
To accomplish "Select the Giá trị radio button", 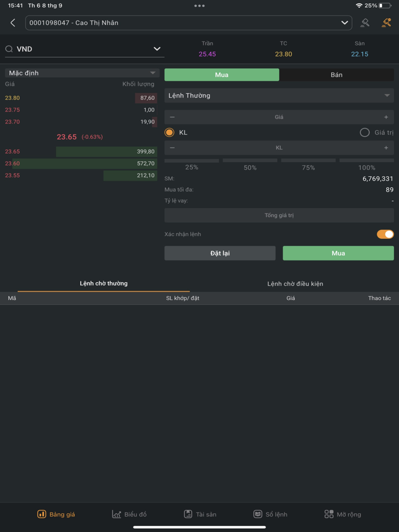I will [365, 132].
